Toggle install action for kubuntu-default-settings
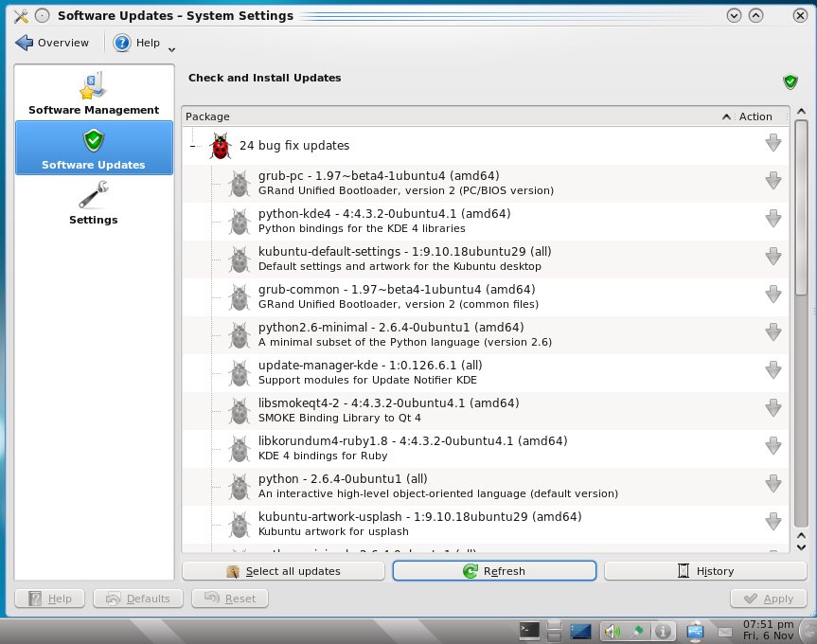The image size is (817, 644). tap(773, 257)
